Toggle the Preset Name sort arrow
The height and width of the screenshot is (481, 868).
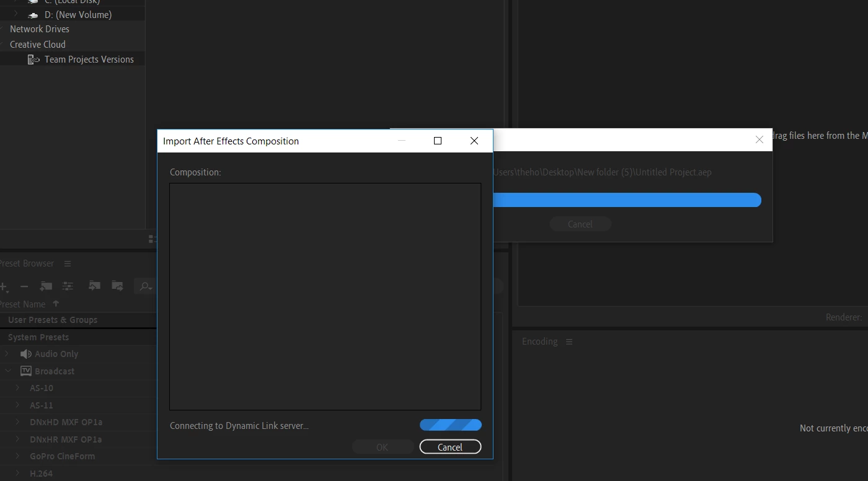56,304
